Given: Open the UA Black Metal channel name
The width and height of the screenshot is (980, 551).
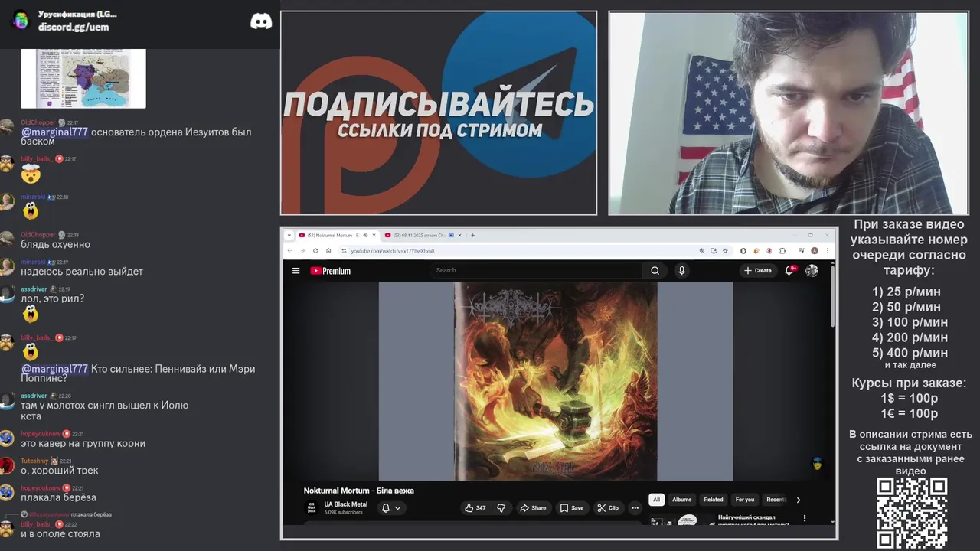Looking at the screenshot, I should [x=346, y=504].
